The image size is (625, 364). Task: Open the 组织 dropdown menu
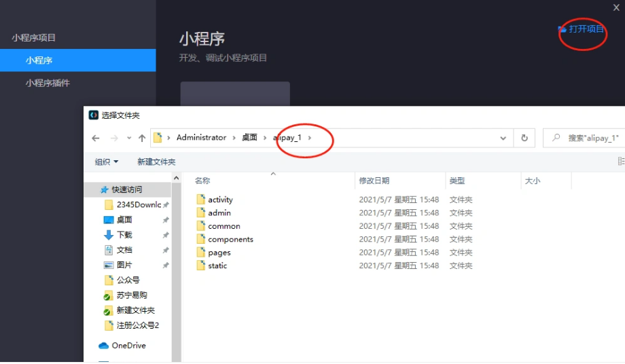point(107,162)
